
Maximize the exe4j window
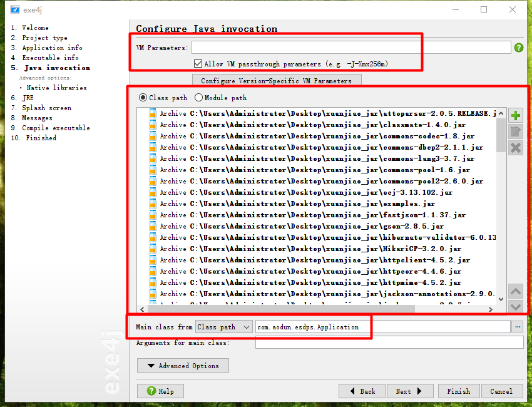tap(484, 9)
